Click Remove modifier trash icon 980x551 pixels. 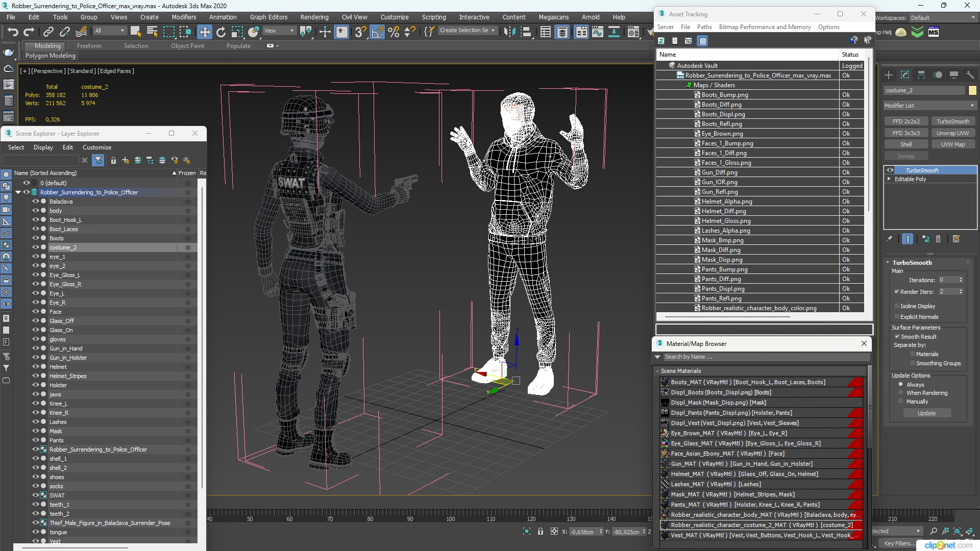point(938,239)
